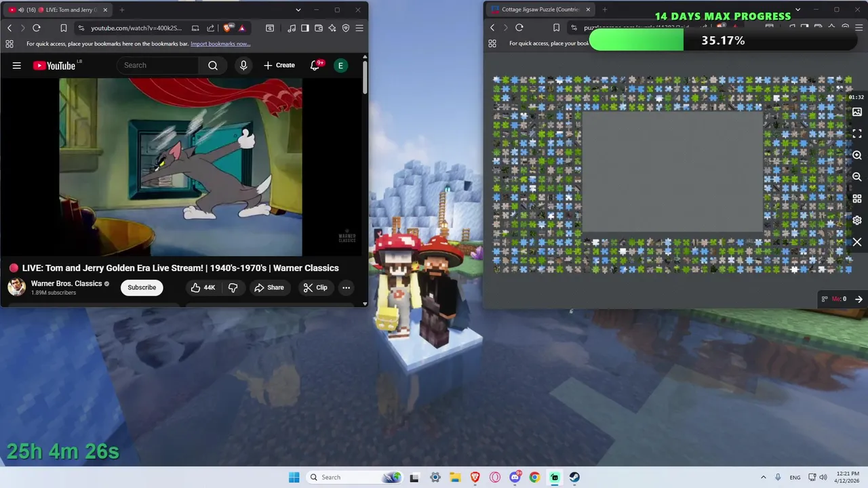Mute the YouTube tab via speaker icon
Screen dimensions: 868x488
(x=21, y=9)
